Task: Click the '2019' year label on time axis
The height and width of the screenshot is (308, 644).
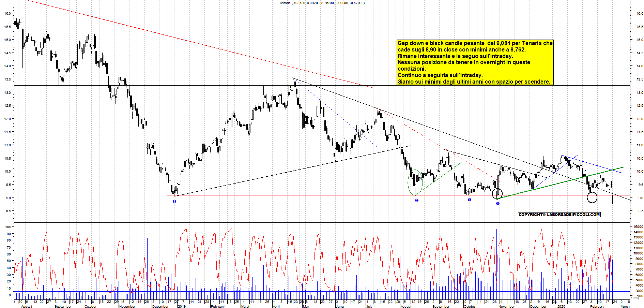Action: (182, 306)
